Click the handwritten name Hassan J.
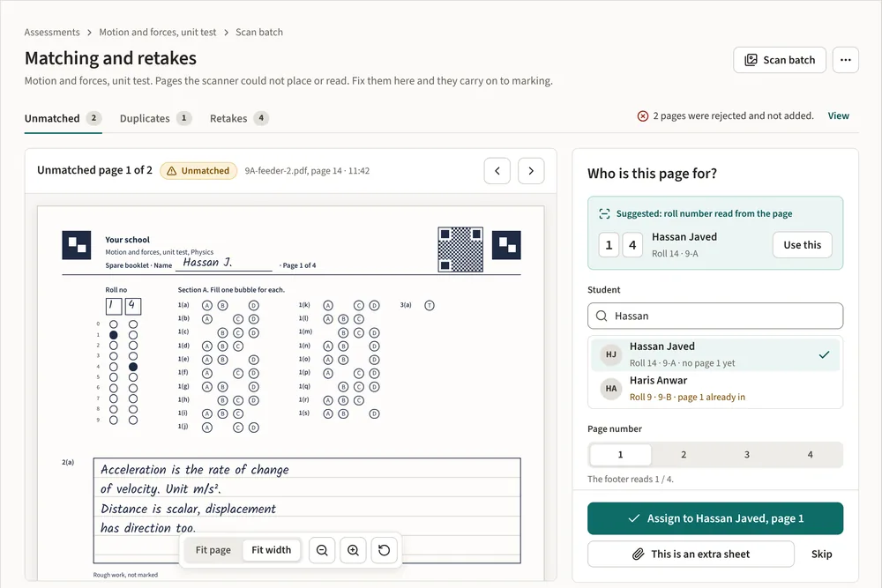This screenshot has width=882, height=588. click(x=207, y=263)
